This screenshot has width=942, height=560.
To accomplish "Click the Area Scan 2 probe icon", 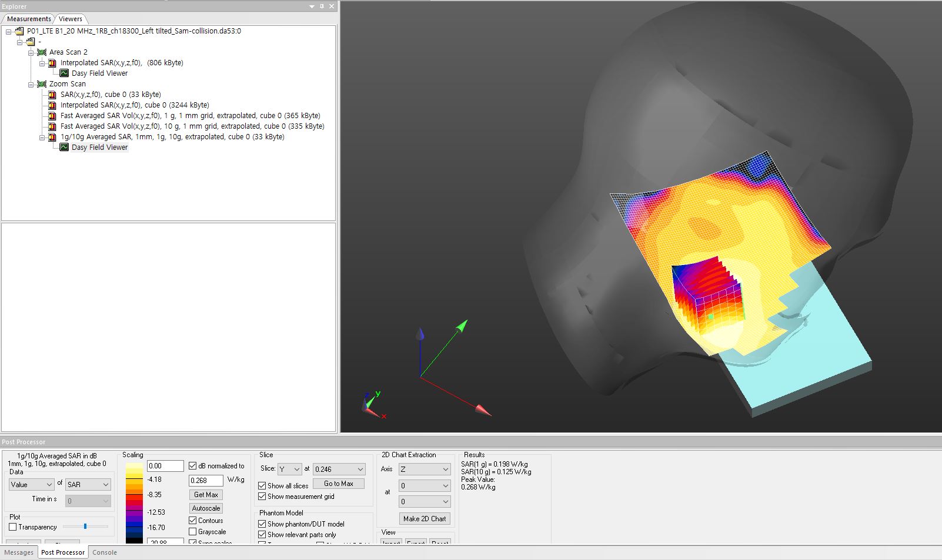I will point(42,52).
